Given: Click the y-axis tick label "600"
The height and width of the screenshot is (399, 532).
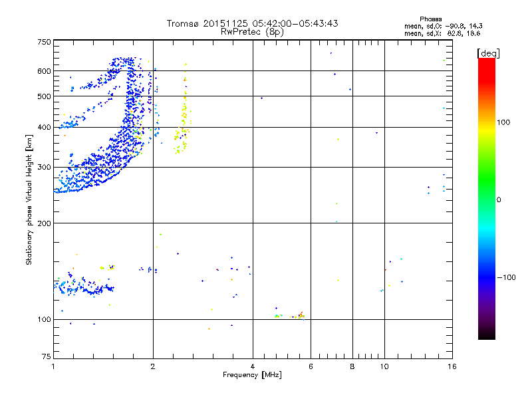Looking at the screenshot, I should (44, 71).
